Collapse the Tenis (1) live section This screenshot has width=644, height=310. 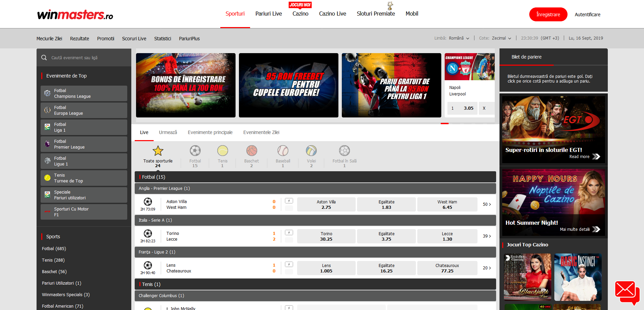point(315,284)
